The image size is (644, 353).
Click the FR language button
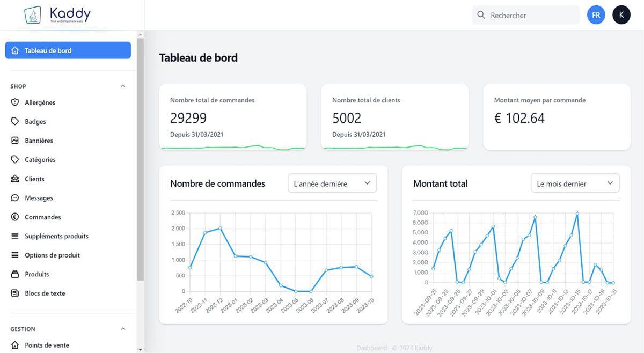point(596,14)
